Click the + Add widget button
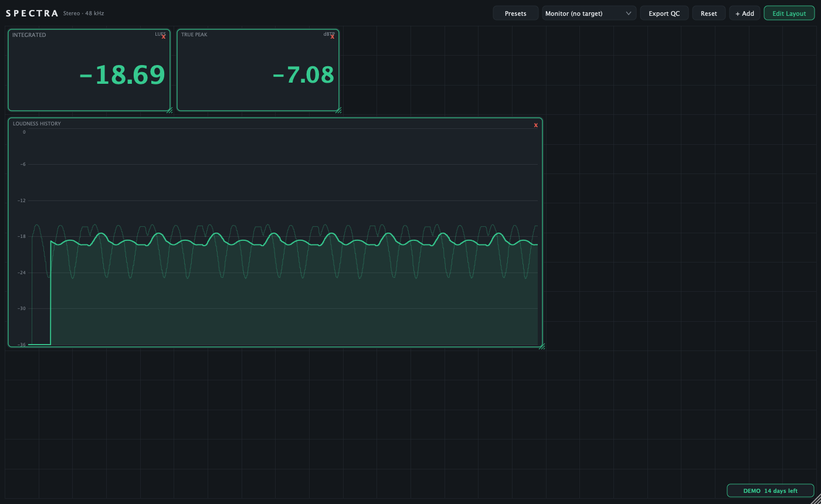This screenshot has height=504, width=821. coord(745,13)
